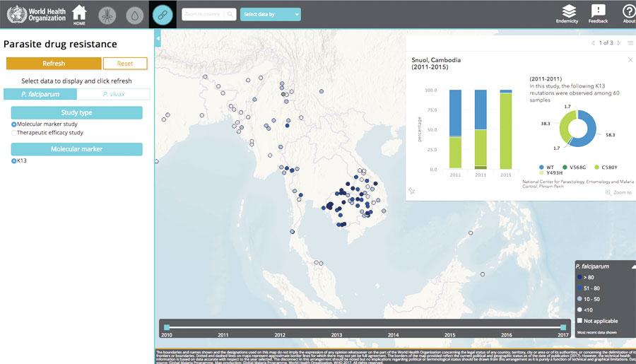This screenshot has height=364, width=636.
Task: Select the K13 radio button
Action: 14,160
